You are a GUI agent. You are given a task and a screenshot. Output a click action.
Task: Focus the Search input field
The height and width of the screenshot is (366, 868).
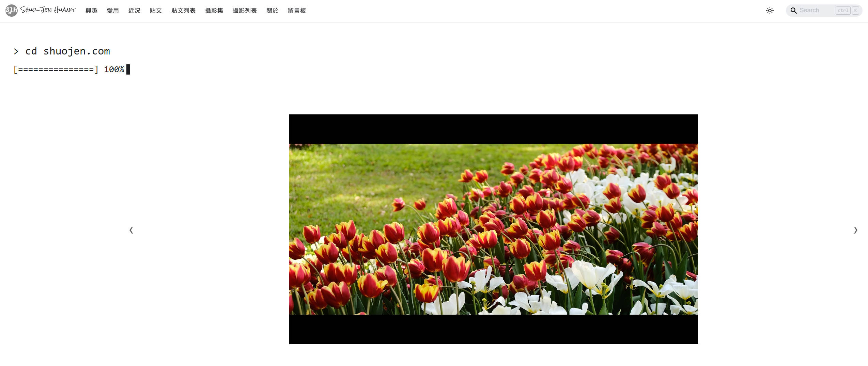pos(824,11)
